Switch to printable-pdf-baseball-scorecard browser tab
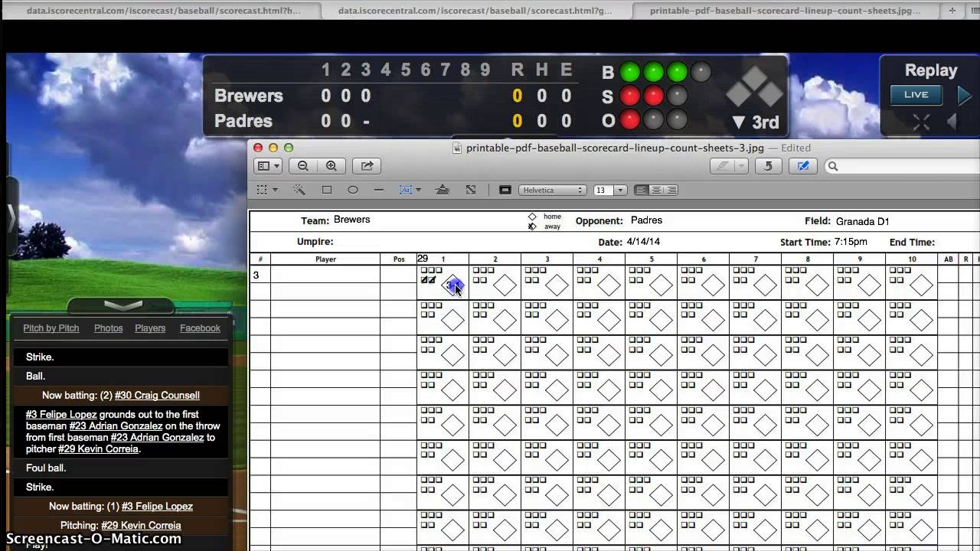Screen dimensions: 980x551 click(785, 11)
